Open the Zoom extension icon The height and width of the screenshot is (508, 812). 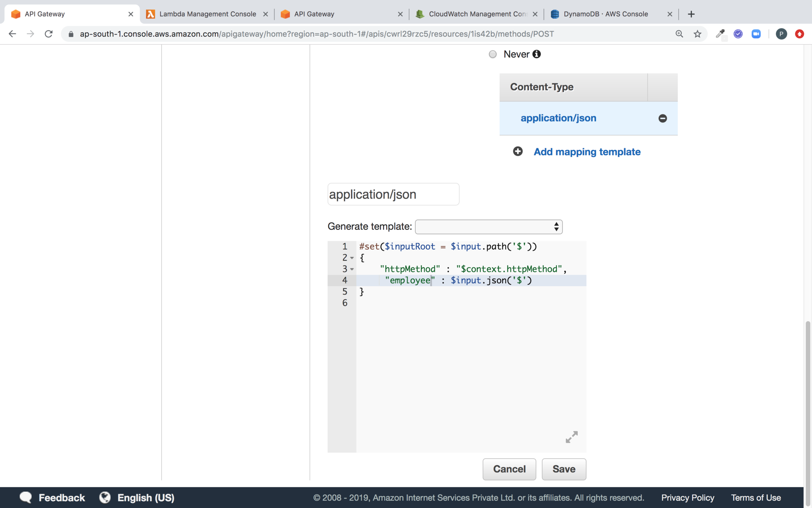(x=756, y=34)
